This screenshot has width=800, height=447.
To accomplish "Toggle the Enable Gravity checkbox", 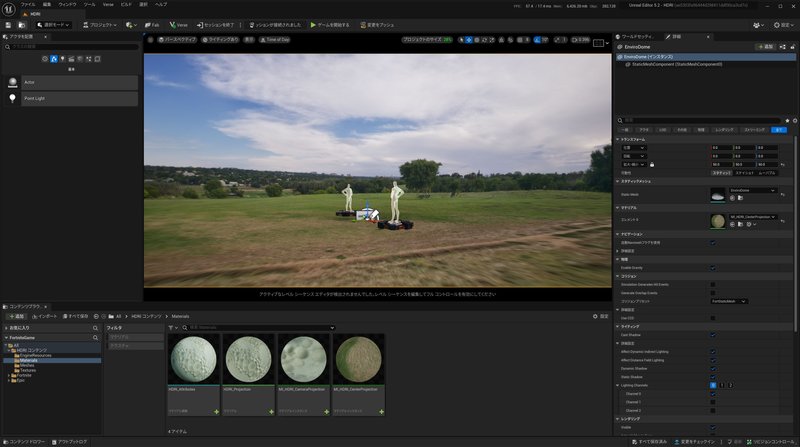I will (712, 268).
